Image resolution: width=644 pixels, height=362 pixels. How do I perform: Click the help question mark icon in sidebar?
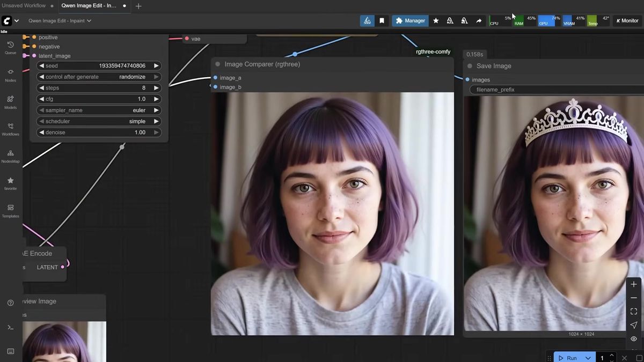(10, 303)
